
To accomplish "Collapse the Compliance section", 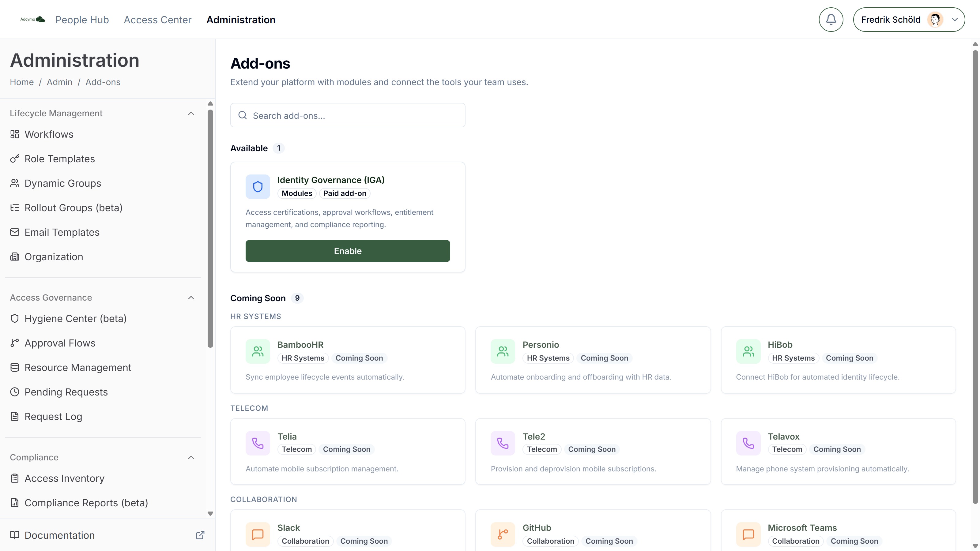I will point(191,457).
